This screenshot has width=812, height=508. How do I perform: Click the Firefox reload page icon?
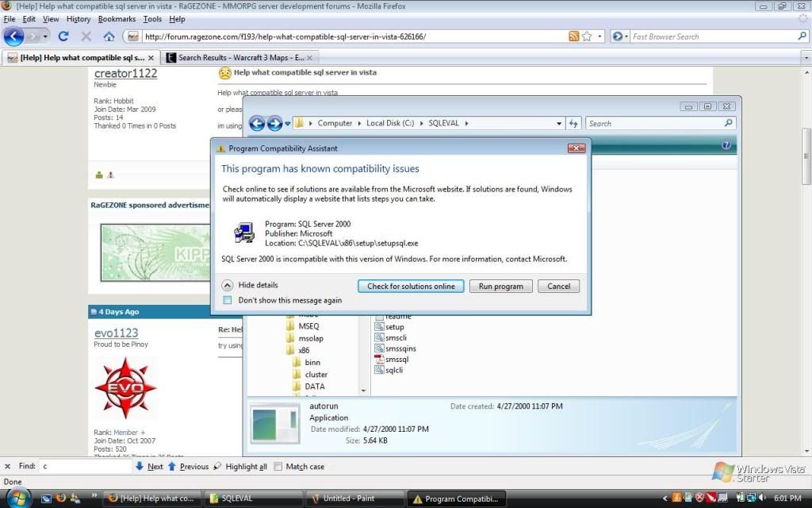coord(63,37)
